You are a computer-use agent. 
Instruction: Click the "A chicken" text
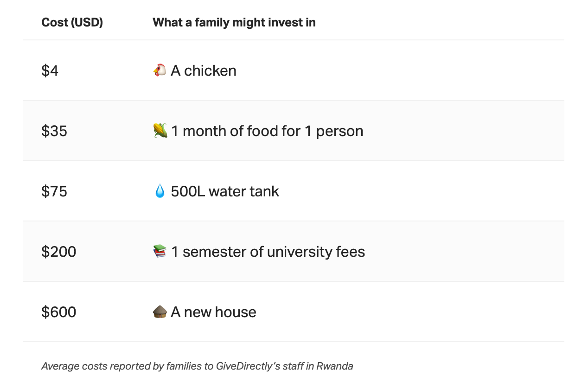pyautogui.click(x=204, y=71)
